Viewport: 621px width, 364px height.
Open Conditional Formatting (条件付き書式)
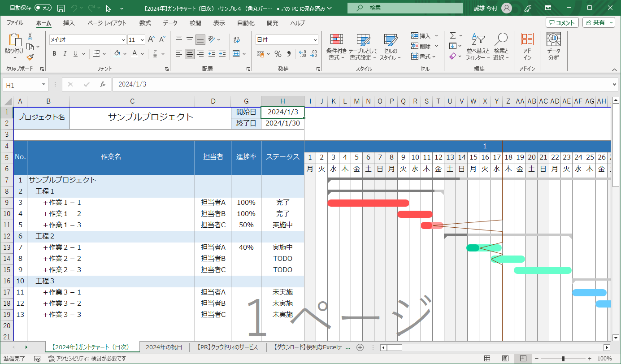click(x=336, y=47)
